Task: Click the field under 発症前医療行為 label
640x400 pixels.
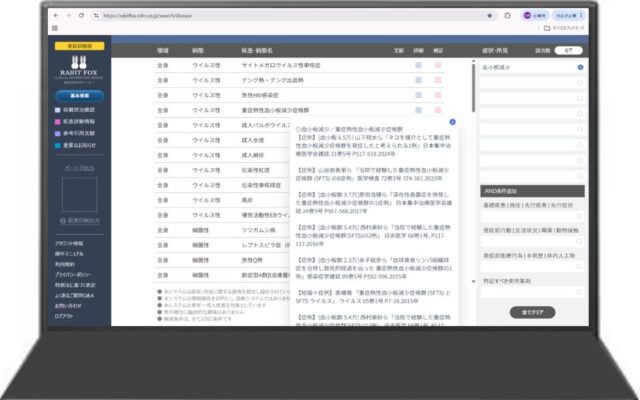Action: tap(532, 267)
